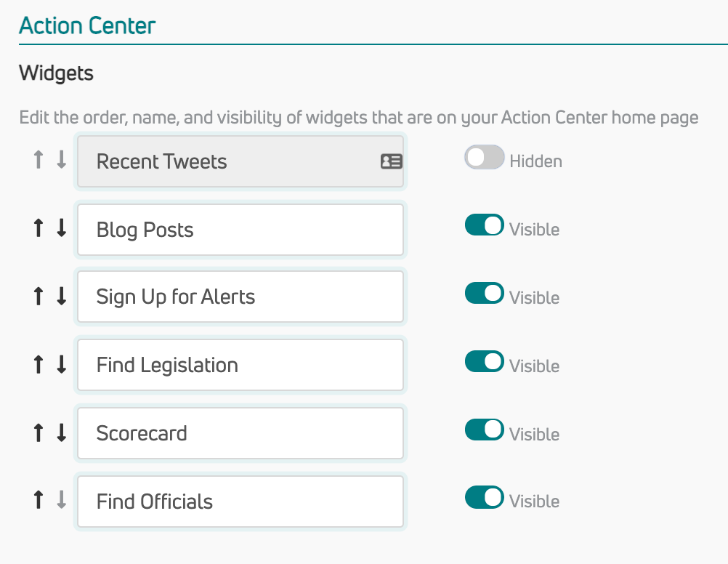Move Scorecard widget up
This screenshot has height=564, width=728.
click(x=39, y=433)
